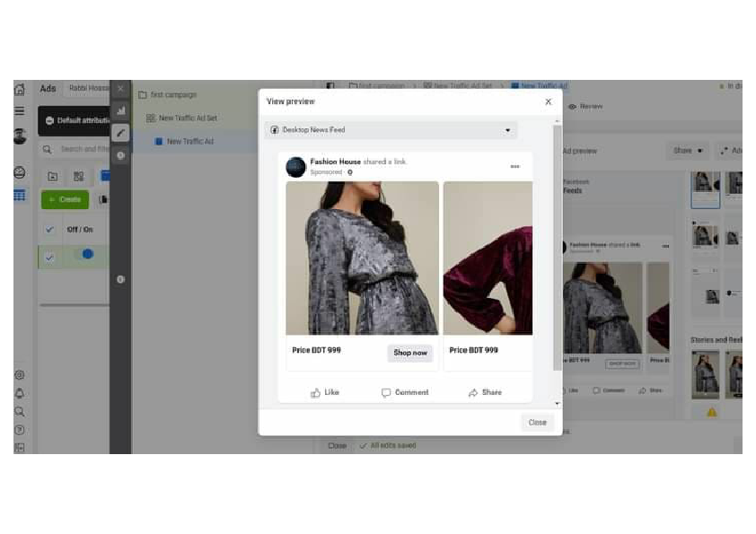Screen dimensions: 756x534
Task: Open the Fashion House page name link
Action: pyautogui.click(x=336, y=162)
